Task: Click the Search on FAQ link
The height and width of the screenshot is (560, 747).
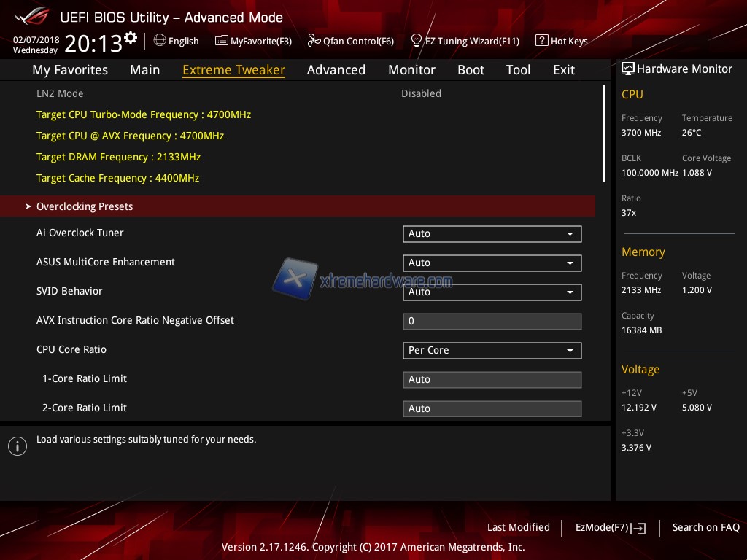Action: (x=705, y=527)
